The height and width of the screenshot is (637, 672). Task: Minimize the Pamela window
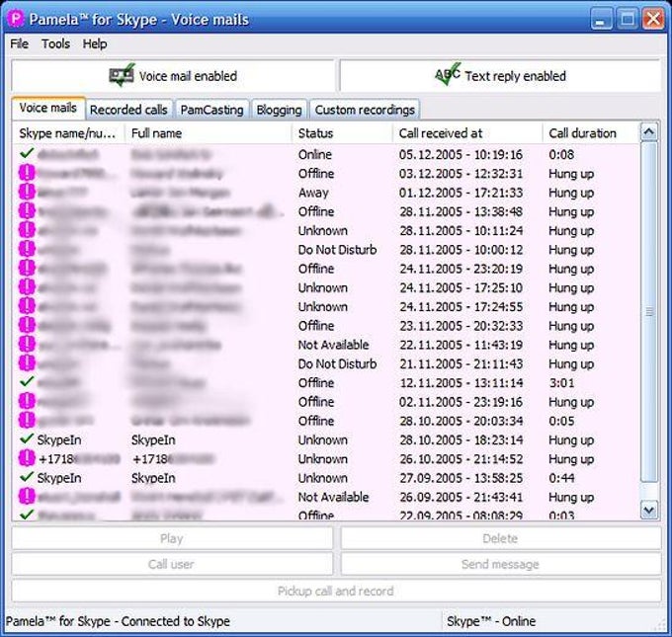tap(601, 19)
